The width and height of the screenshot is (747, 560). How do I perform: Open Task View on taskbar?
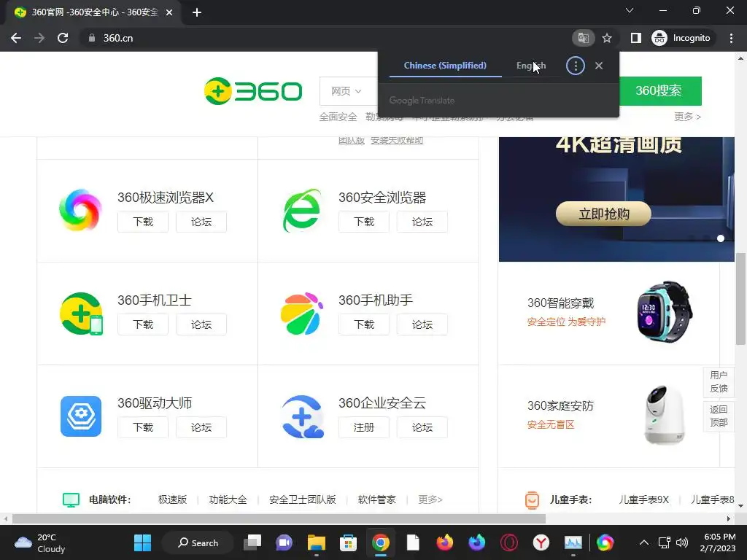click(x=252, y=542)
